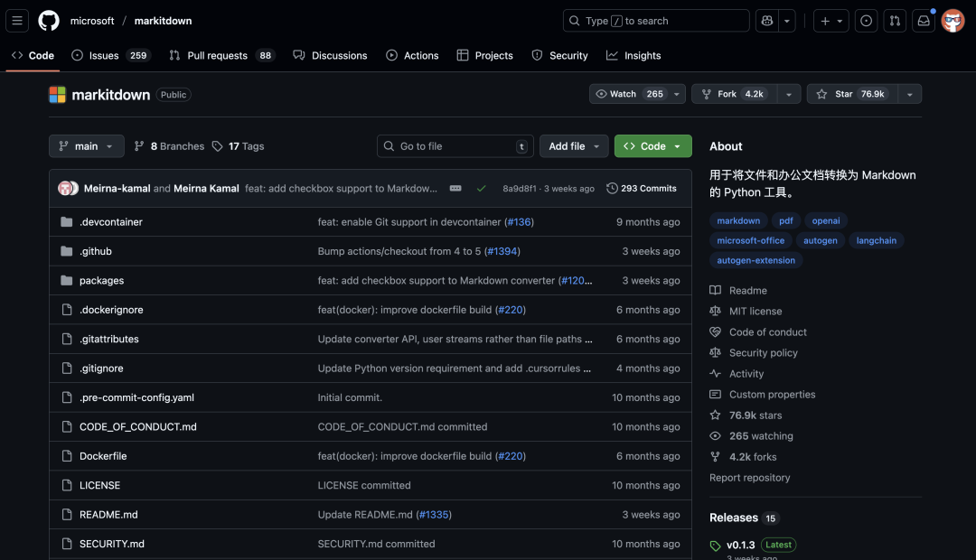
Task: Open the Insights tab
Action: pyautogui.click(x=633, y=55)
